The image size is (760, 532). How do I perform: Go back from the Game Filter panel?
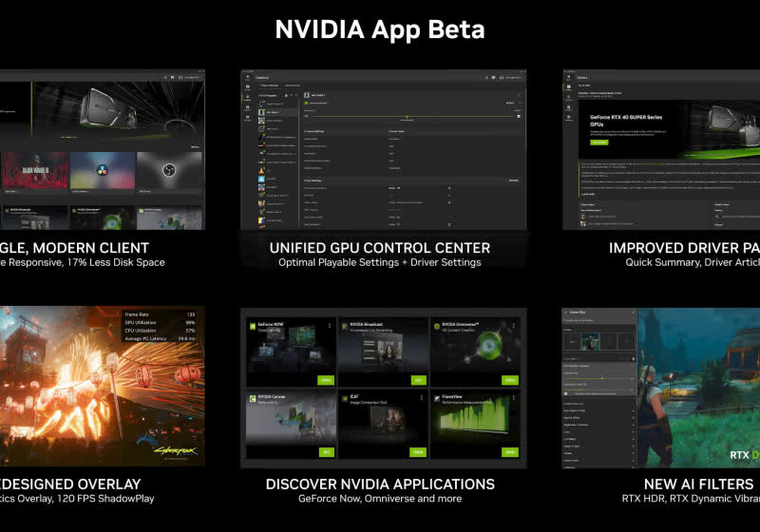(x=565, y=313)
